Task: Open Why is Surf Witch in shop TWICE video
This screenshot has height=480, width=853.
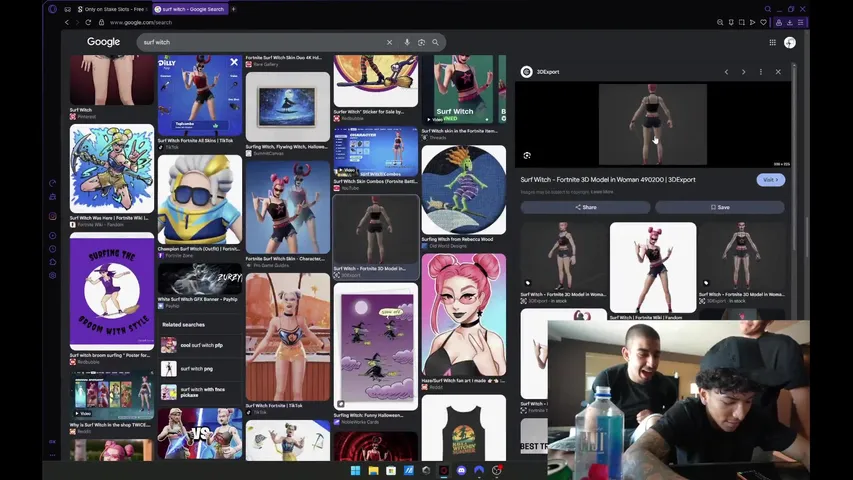Action: (112, 395)
